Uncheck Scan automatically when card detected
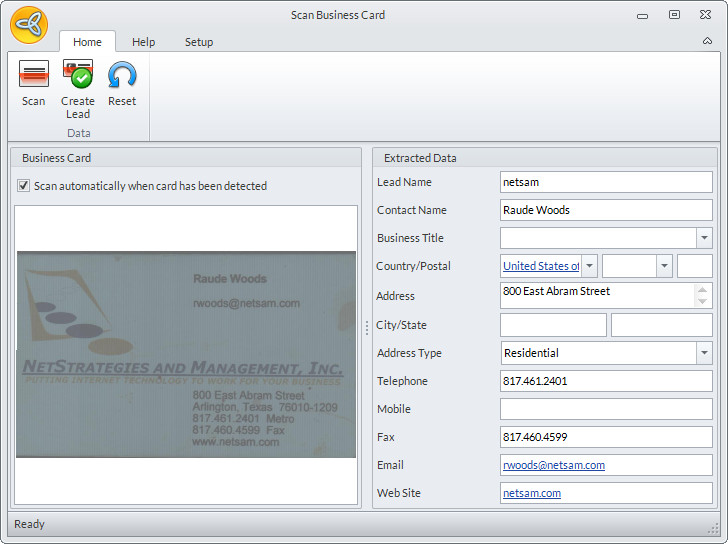 [x=24, y=186]
